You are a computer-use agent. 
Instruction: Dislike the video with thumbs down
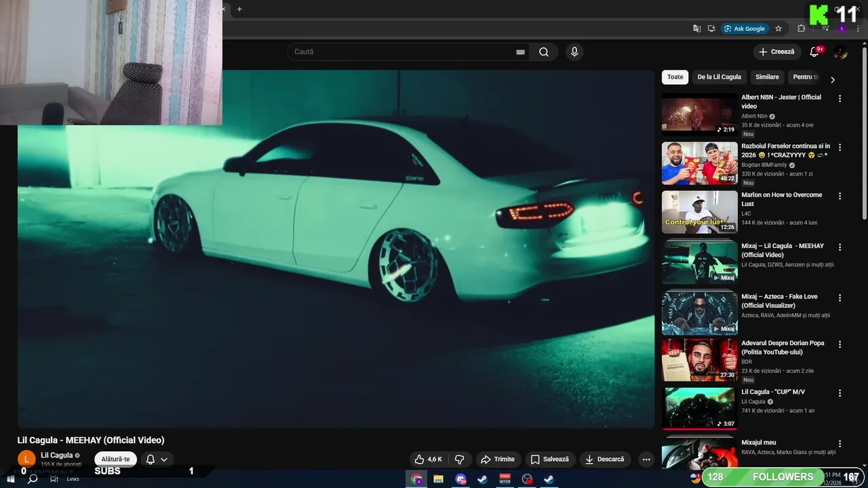[x=459, y=460]
